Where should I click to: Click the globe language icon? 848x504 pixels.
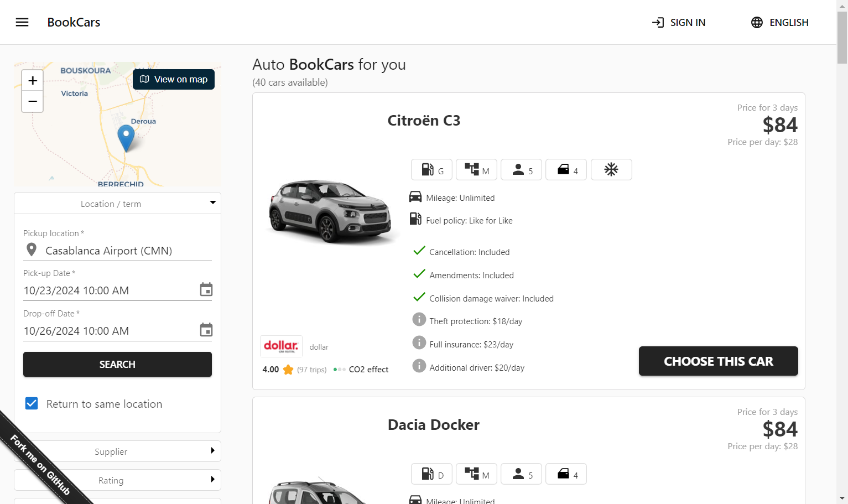point(757,22)
